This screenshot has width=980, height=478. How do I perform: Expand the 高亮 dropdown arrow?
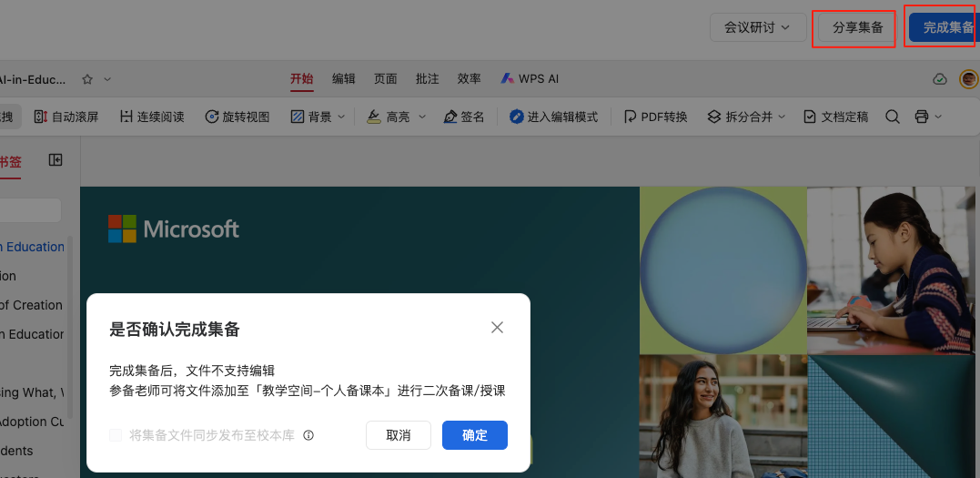click(x=421, y=117)
